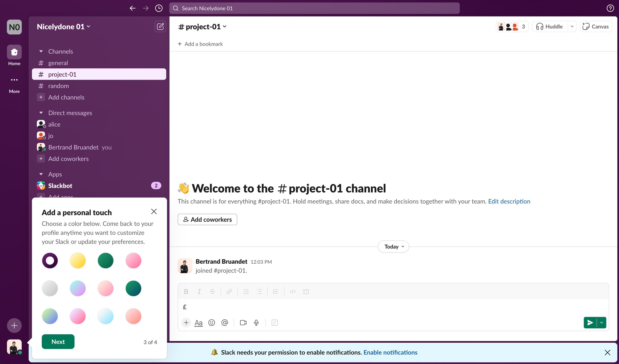The width and height of the screenshot is (619, 364).
Task: Open the Nicelydone 01 workspace menu
Action: (x=63, y=27)
